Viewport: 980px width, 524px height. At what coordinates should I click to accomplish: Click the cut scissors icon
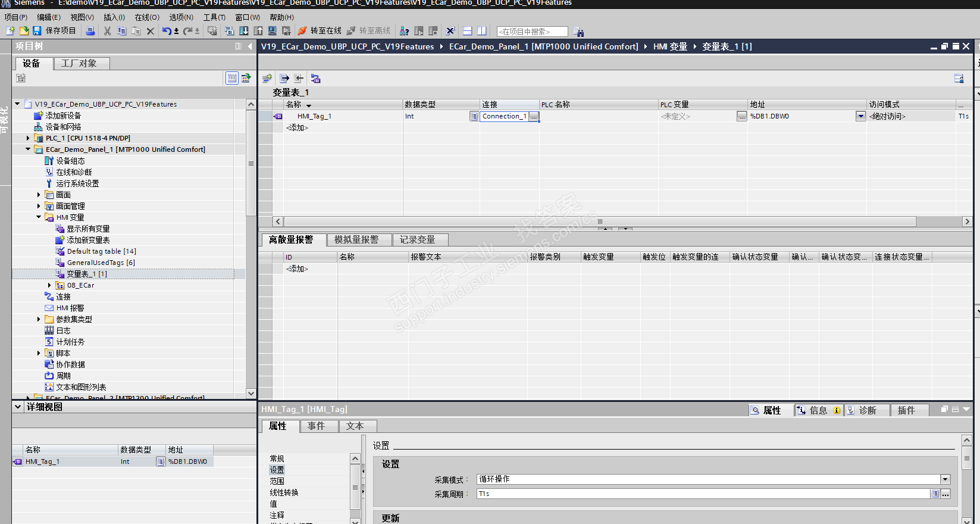pos(107,31)
